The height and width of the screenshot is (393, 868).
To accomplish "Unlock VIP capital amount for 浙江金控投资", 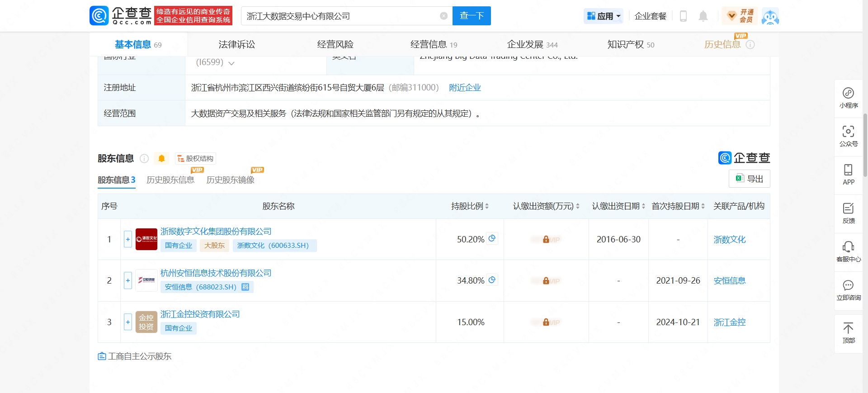I will [546, 322].
